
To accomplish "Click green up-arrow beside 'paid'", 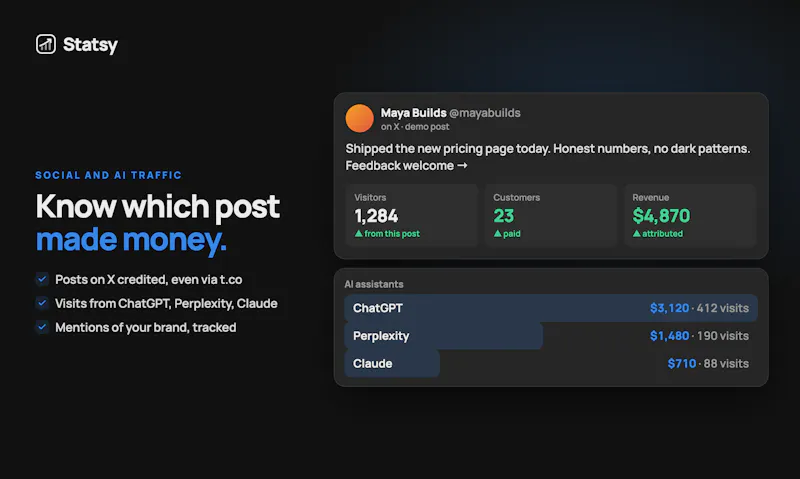I will click(x=497, y=234).
